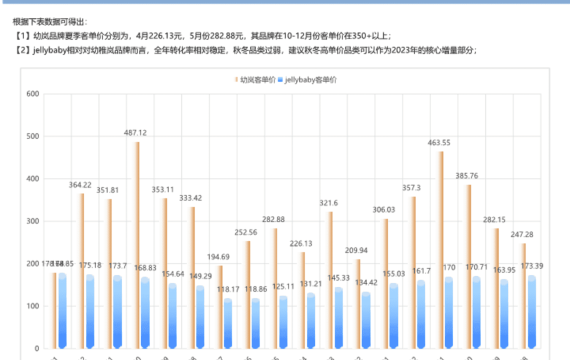Click the 487.12 data label
Screen dimensions: 570x360
(x=135, y=133)
